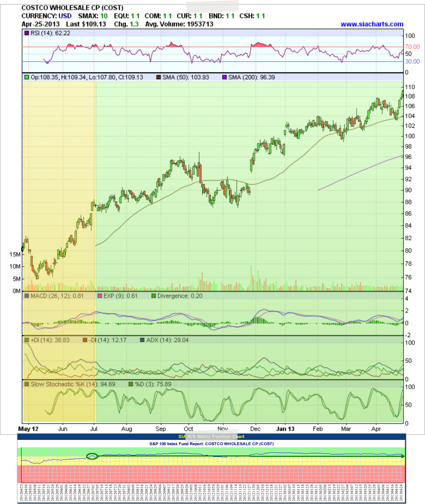The width and height of the screenshot is (425, 504).
Task: Click the ADX (14) legend square
Action: pyautogui.click(x=142, y=340)
